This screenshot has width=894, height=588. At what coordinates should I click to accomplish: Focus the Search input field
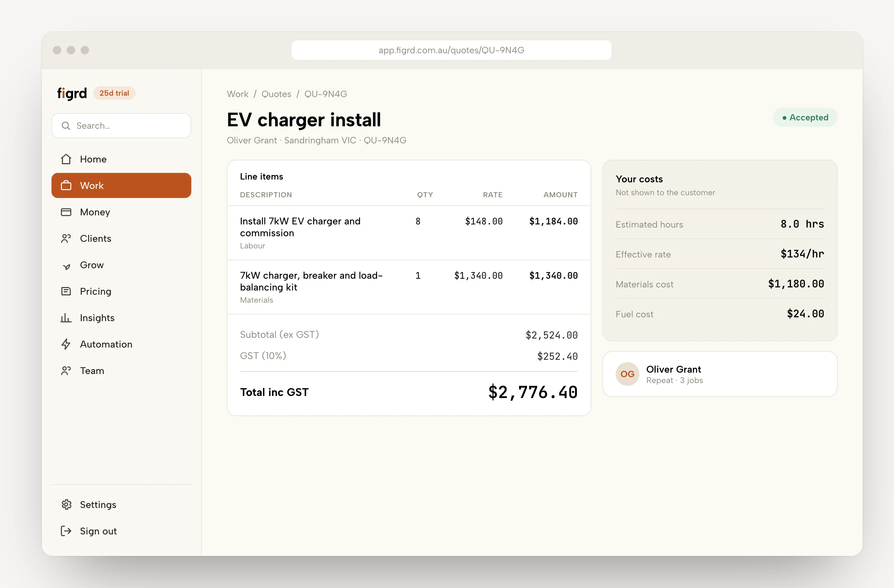coord(121,126)
